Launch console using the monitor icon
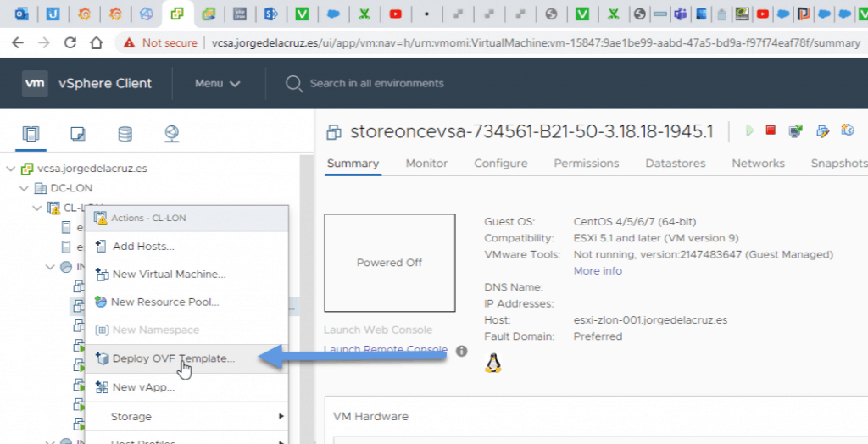 (796, 130)
